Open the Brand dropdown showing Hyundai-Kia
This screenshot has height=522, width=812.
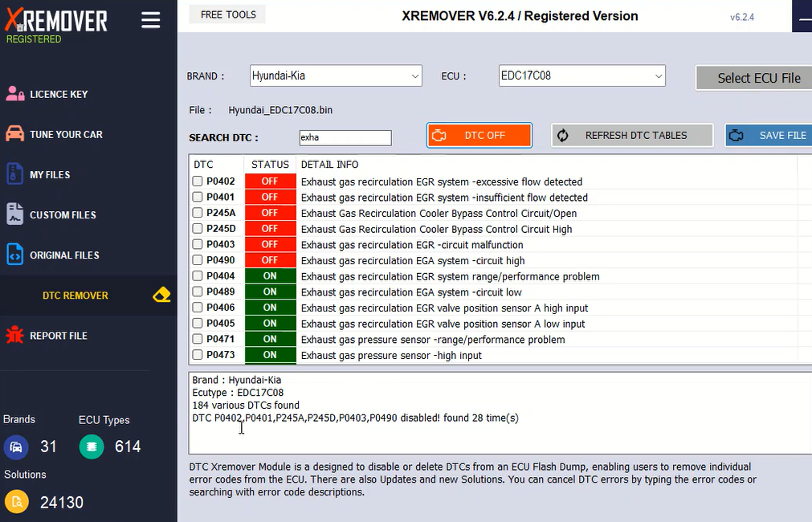point(336,75)
